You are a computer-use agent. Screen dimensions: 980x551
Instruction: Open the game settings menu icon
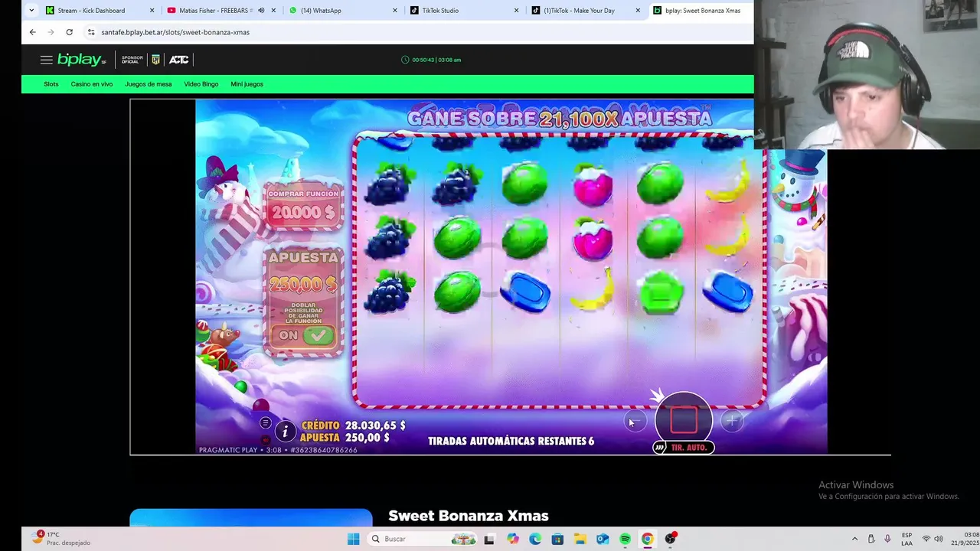tap(265, 423)
